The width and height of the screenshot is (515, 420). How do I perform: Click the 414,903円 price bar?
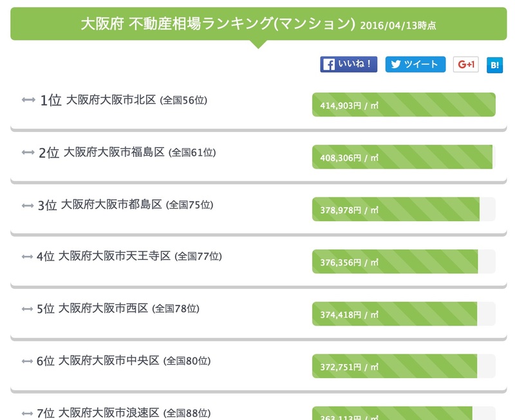(404, 105)
